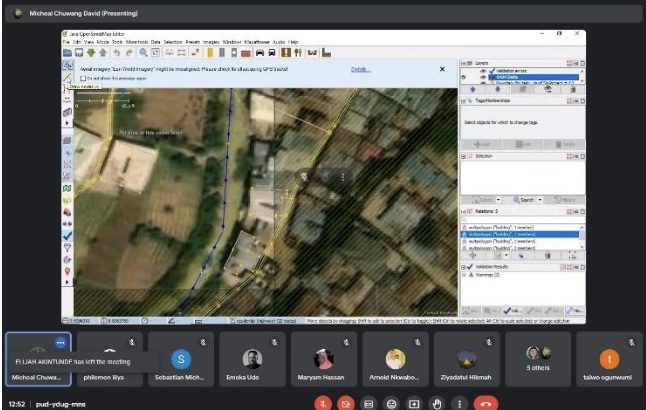Click the red building preset icon

click(246, 53)
